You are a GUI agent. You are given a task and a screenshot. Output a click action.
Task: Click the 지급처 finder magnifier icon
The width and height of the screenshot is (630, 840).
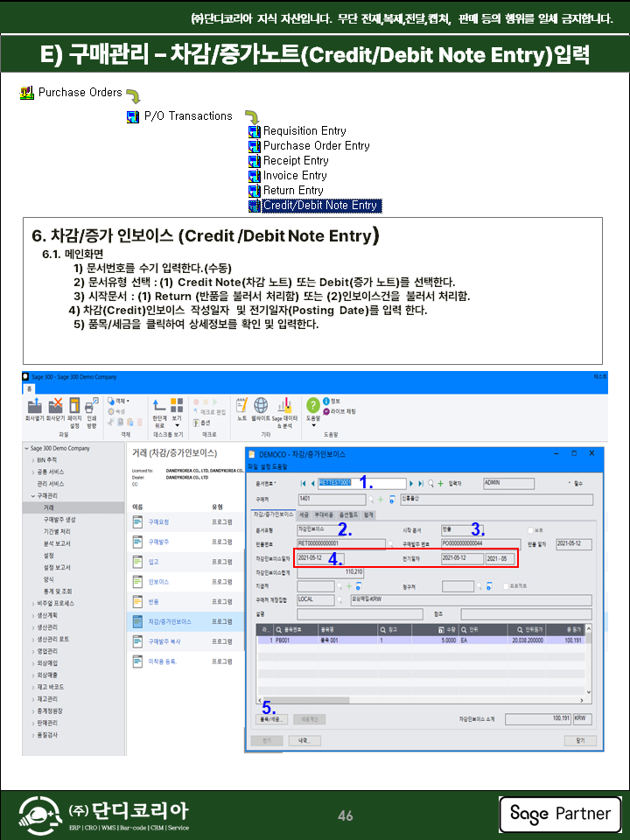[339, 586]
